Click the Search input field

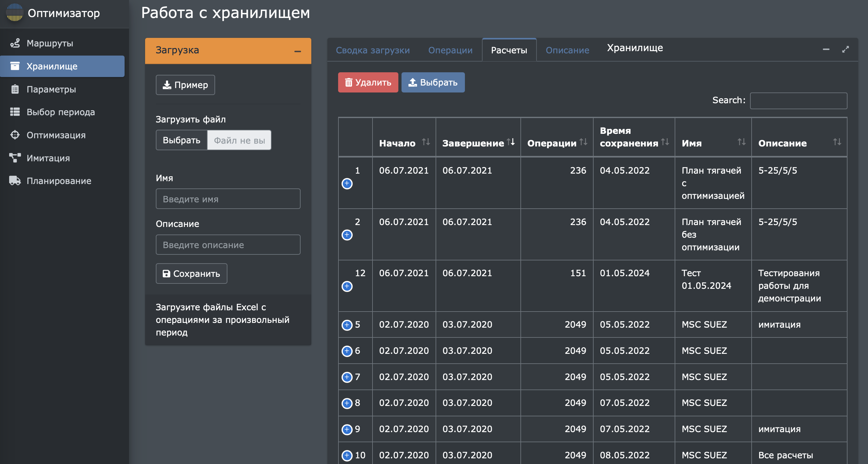tap(798, 100)
